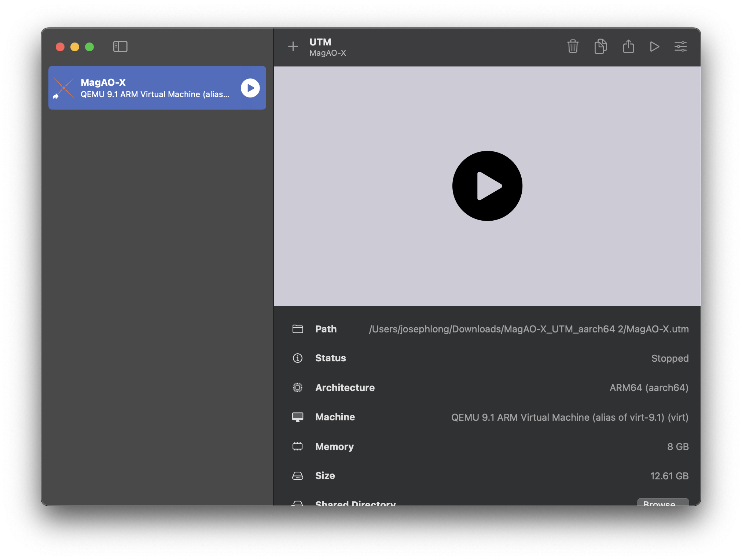Viewport: 742px width, 560px height.
Task: Click the Machine label
Action: pos(335,417)
